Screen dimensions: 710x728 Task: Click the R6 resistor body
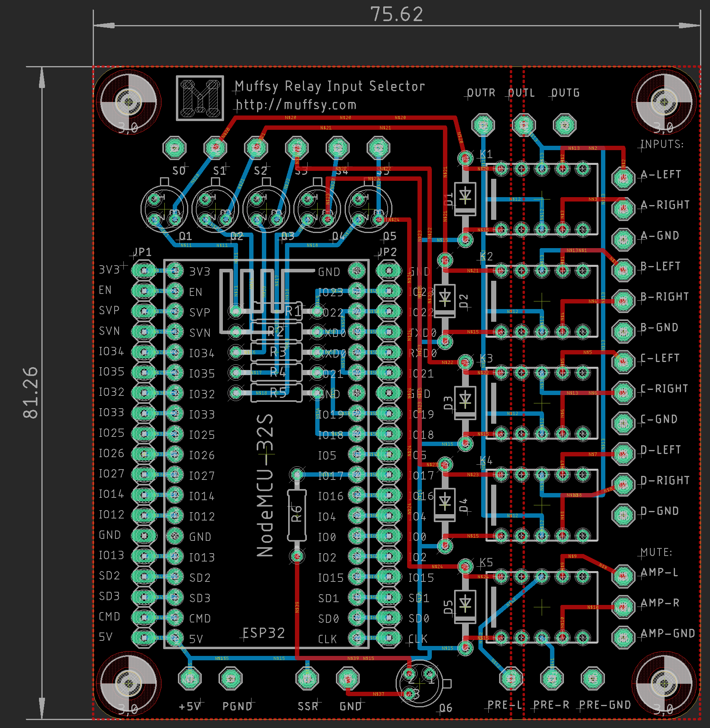click(297, 515)
